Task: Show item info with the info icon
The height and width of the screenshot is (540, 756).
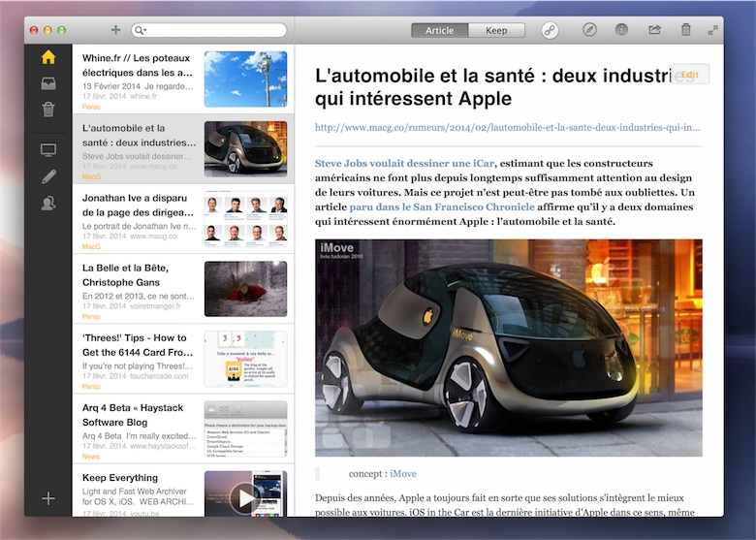Action: click(621, 30)
